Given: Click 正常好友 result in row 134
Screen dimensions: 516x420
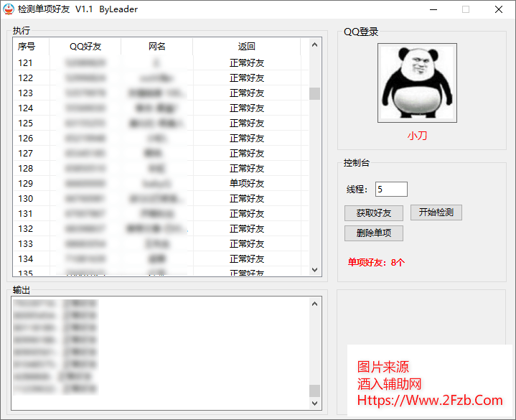Looking at the screenshot, I should point(247,259).
